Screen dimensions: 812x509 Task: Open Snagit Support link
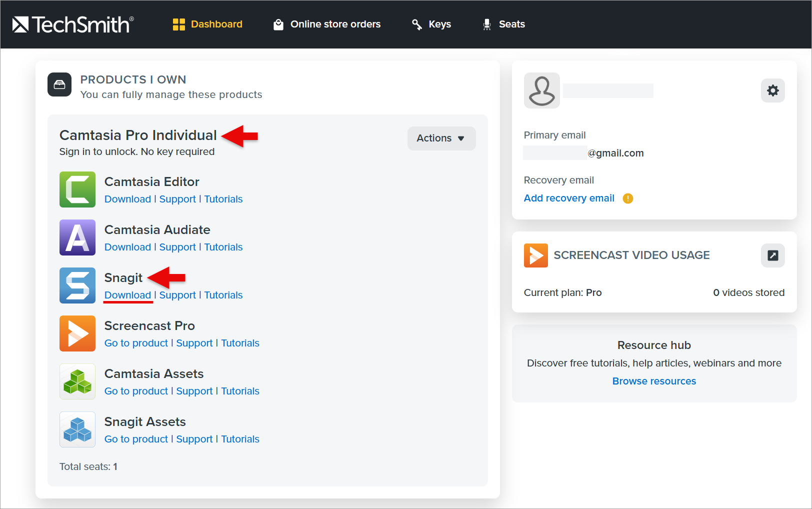[177, 295]
